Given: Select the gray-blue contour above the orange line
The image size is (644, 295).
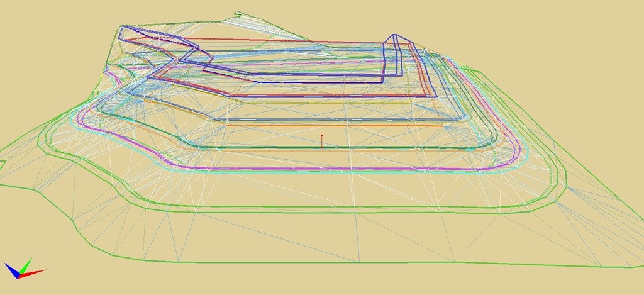Looking at the screenshot, I should (x=314, y=119).
